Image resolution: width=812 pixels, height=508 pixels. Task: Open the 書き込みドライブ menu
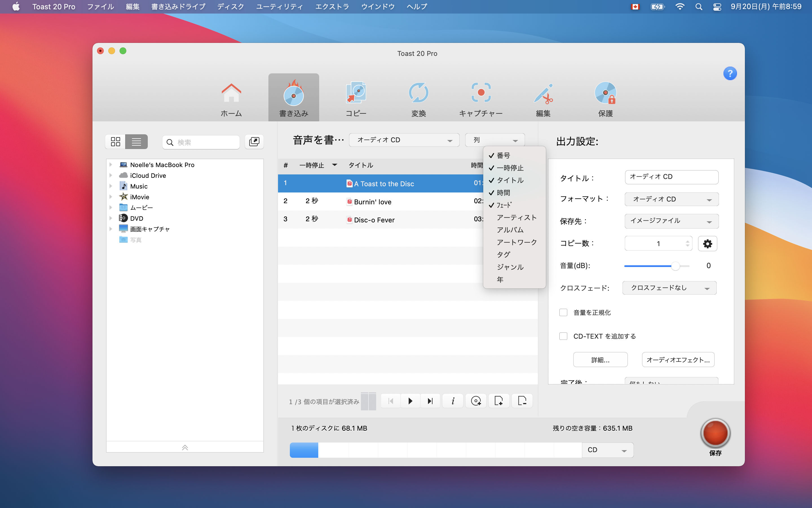(178, 7)
